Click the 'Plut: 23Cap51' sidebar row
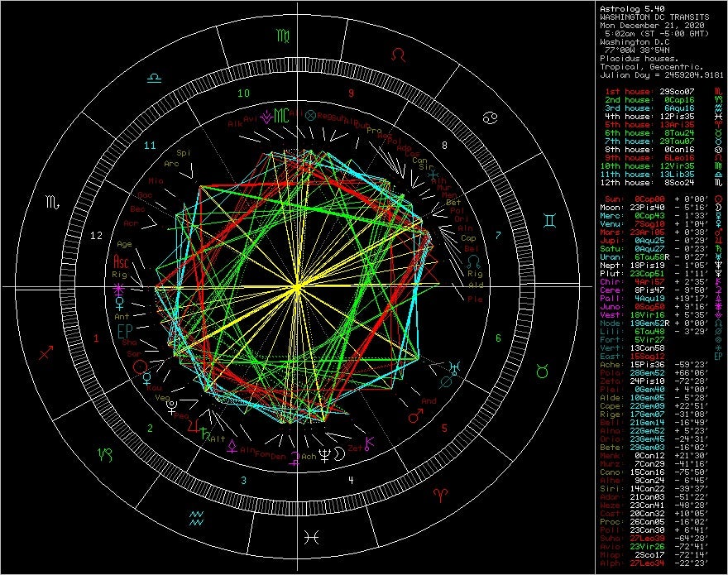The width and height of the screenshot is (728, 575). click(662, 274)
